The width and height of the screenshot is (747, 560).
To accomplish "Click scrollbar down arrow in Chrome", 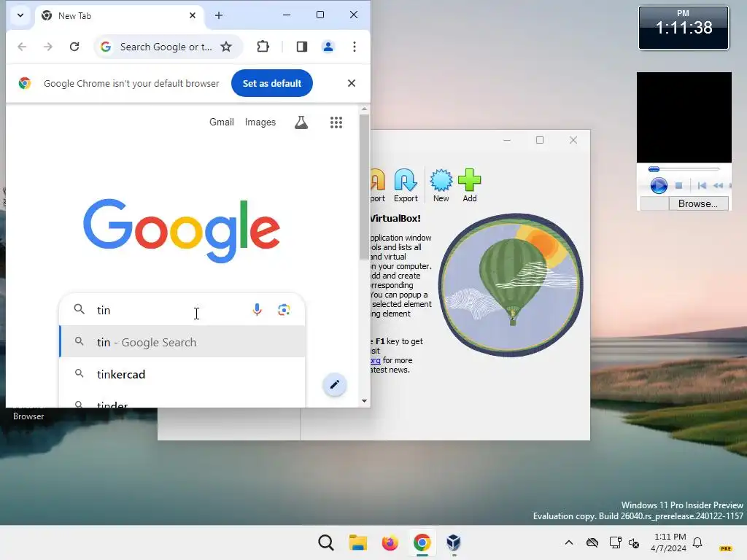I will [365, 401].
